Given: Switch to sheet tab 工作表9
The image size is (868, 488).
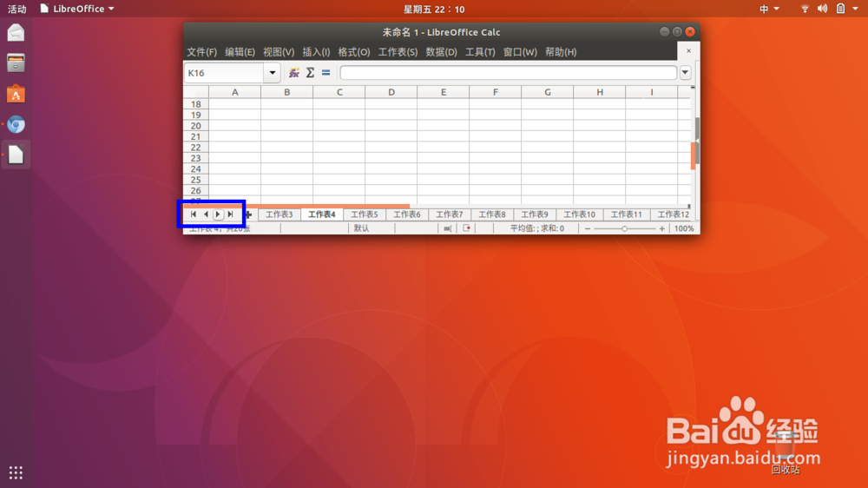Looking at the screenshot, I should (x=535, y=214).
